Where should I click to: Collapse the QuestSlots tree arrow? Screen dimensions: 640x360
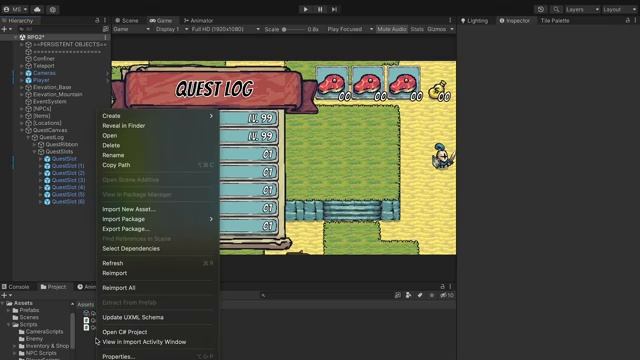[34, 151]
